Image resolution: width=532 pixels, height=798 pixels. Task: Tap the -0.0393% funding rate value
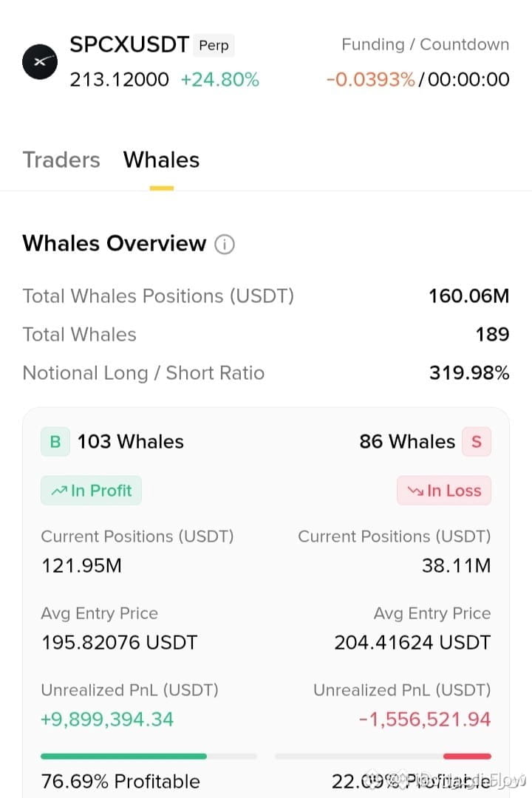371,80
